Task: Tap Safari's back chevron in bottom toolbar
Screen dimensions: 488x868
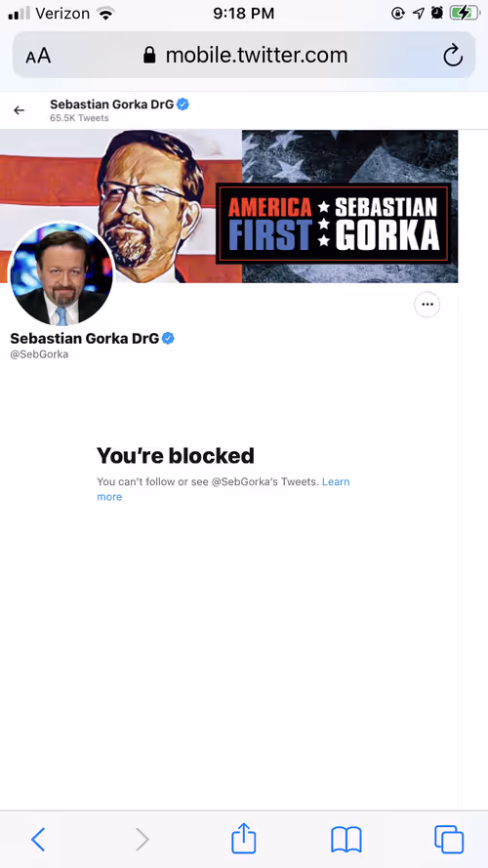Action: 38,840
